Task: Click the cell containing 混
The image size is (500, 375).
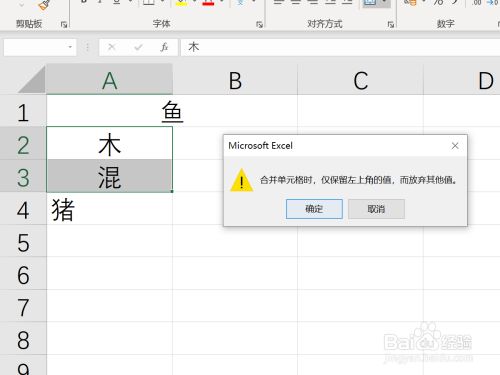Action: click(x=109, y=176)
